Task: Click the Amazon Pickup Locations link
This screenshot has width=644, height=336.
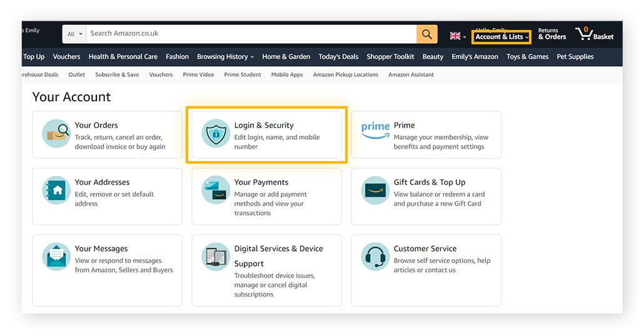Action: click(x=345, y=75)
